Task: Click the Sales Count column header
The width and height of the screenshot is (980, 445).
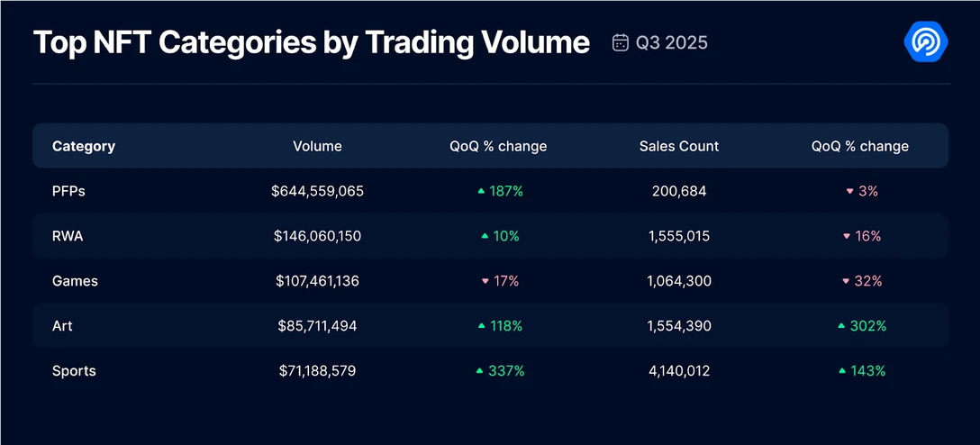Action: click(x=679, y=146)
